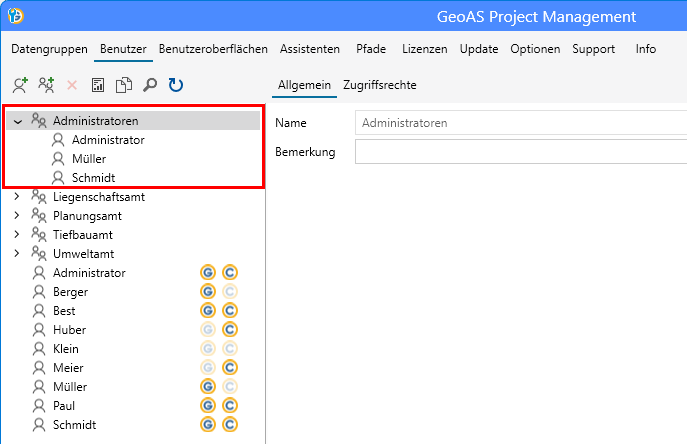
Task: Open the Lizenzen menu
Action: pyautogui.click(x=424, y=49)
